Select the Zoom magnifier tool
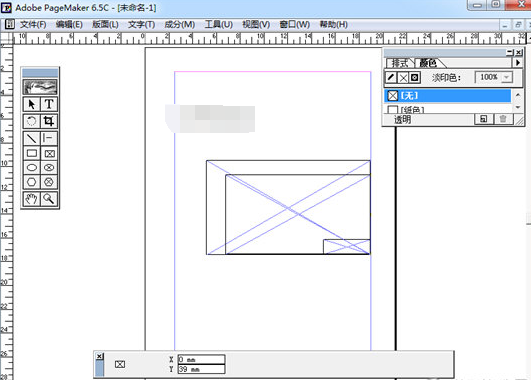The height and width of the screenshot is (380, 531). pos(49,199)
